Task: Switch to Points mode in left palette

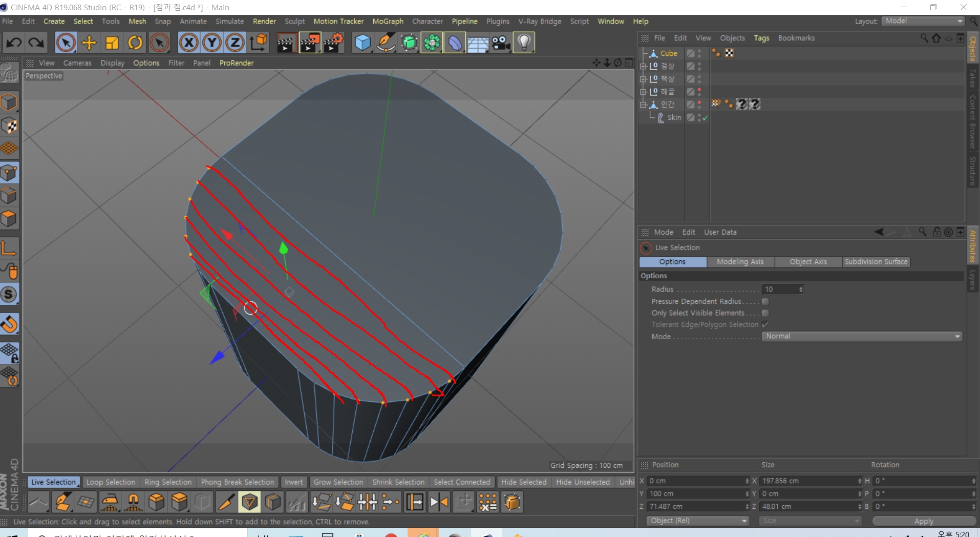Action: coord(9,173)
